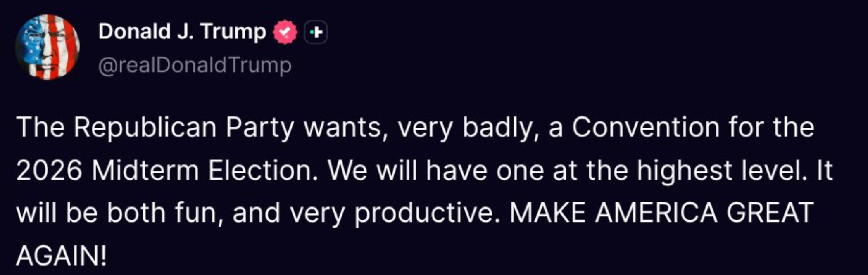The image size is (868, 275).
Task: Click "for the" ending the first line
Action: [x=771, y=127]
